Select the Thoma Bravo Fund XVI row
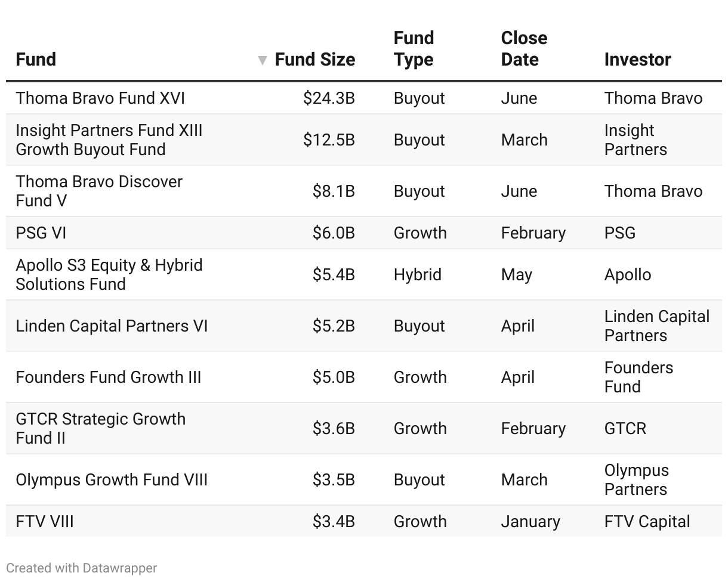Viewport: 728px width, 582px height. pyautogui.click(x=100, y=98)
